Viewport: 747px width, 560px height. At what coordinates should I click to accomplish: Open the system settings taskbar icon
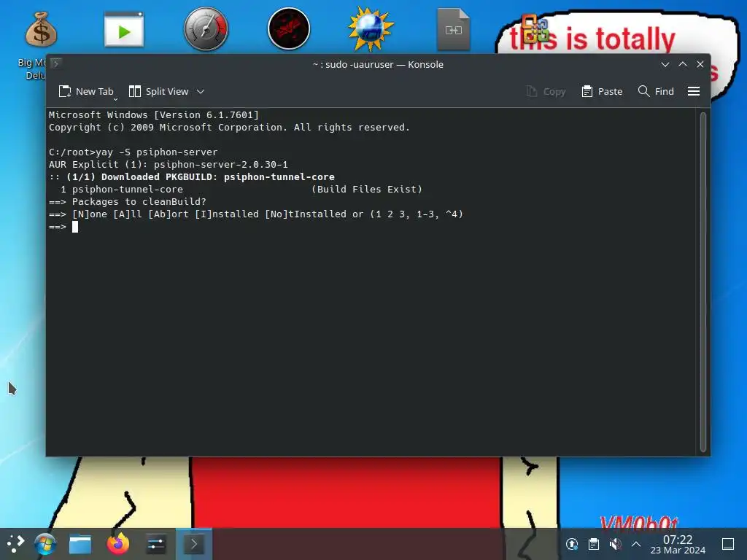coord(156,544)
